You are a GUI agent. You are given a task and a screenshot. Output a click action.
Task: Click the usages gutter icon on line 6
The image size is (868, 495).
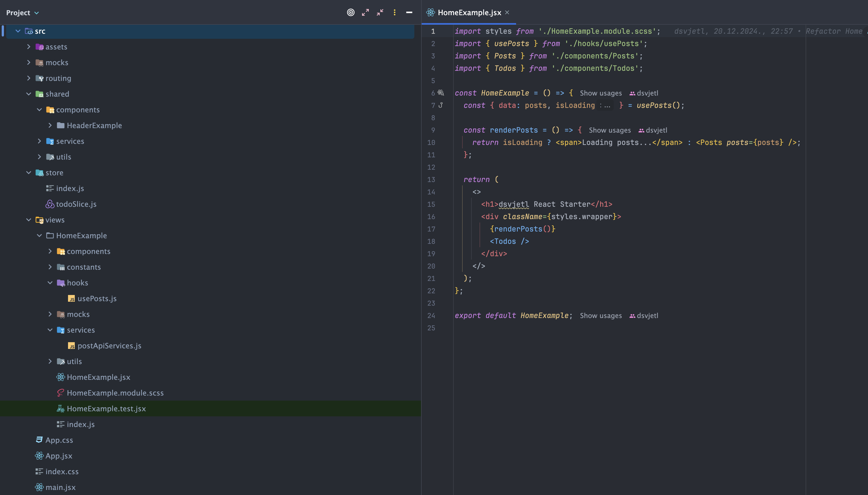point(441,92)
